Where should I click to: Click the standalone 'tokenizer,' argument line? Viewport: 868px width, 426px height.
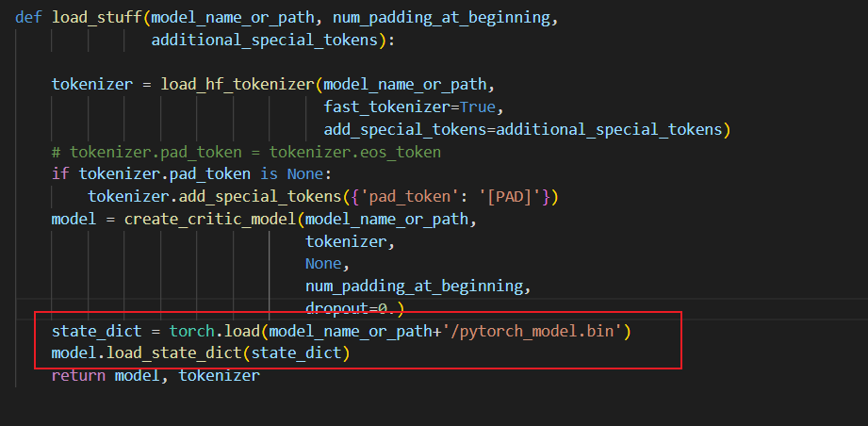point(350,242)
